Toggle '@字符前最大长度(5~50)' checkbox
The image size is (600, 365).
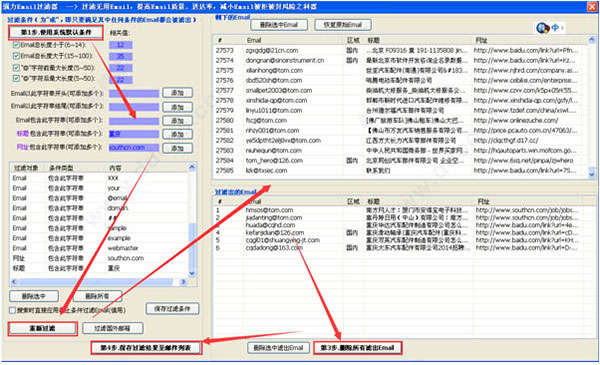point(16,68)
